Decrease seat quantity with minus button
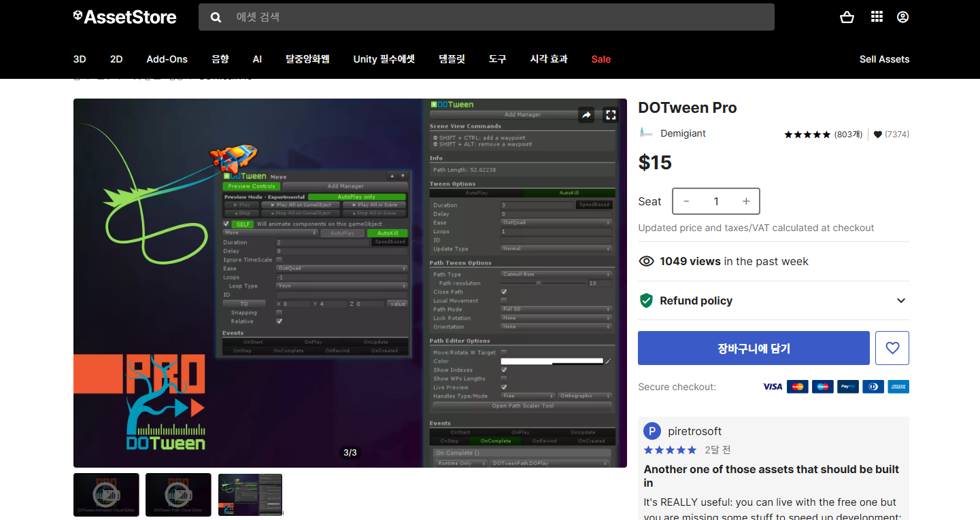Viewport: 980px width, 520px height. click(x=686, y=201)
